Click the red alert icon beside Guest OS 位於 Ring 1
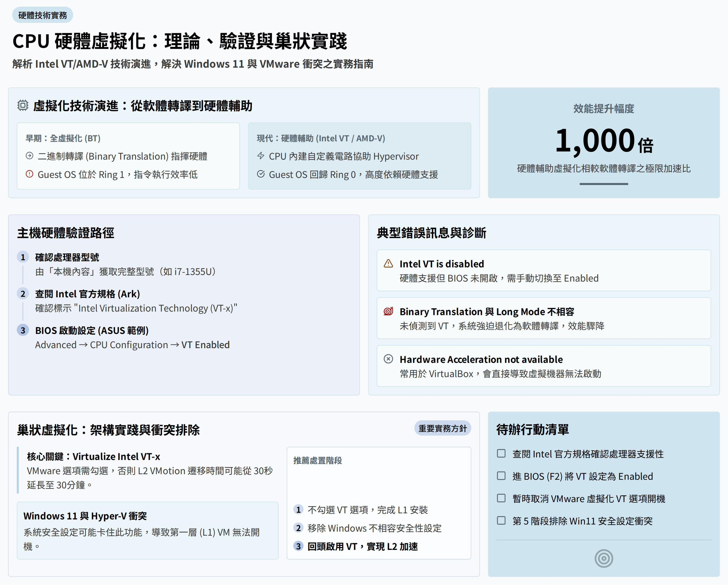 30,174
